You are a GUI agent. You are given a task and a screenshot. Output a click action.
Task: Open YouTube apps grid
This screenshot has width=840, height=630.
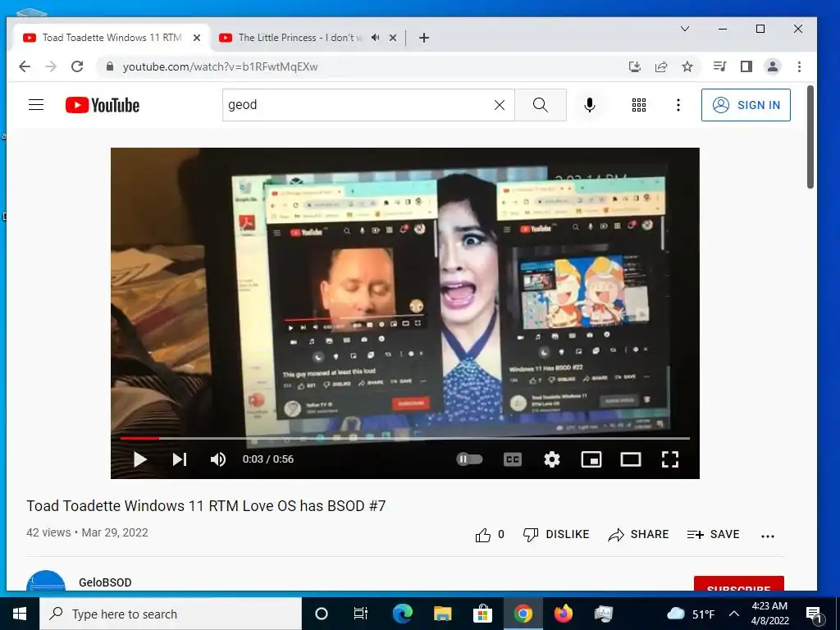tap(638, 105)
